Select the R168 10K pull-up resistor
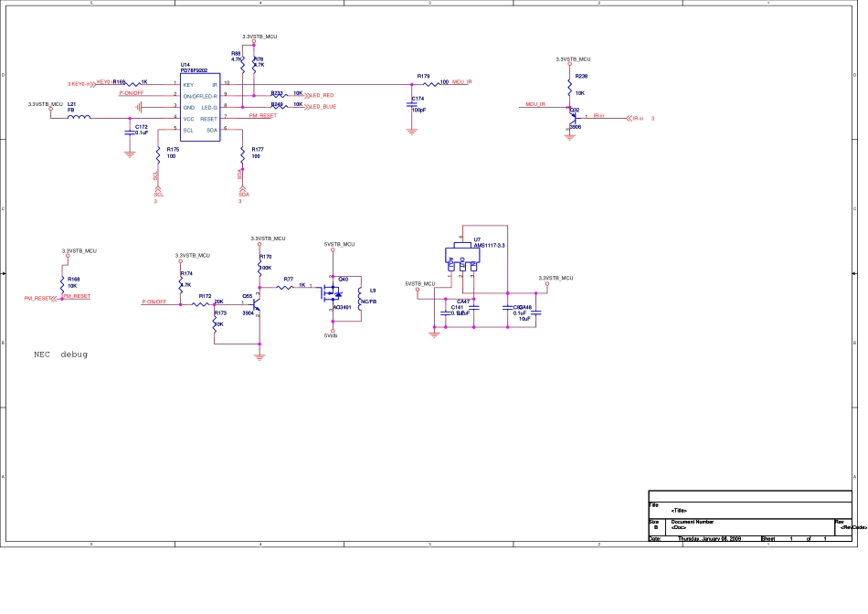 63,282
